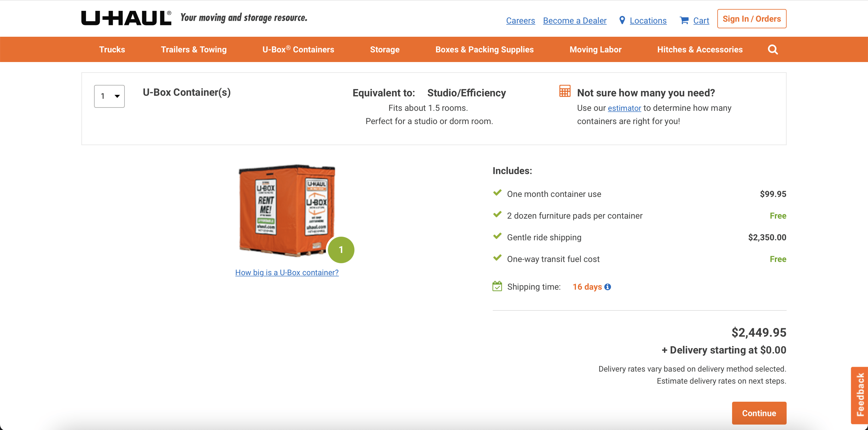The height and width of the screenshot is (430, 868).
Task: Open the U-Box Containers menu
Action: (298, 49)
